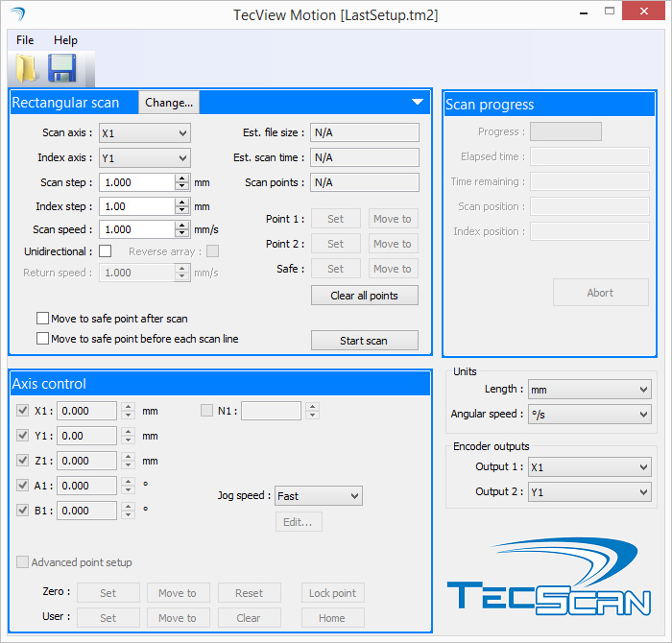Click the Edit... jog speed button
Image resolution: width=672 pixels, height=643 pixels.
click(x=299, y=522)
